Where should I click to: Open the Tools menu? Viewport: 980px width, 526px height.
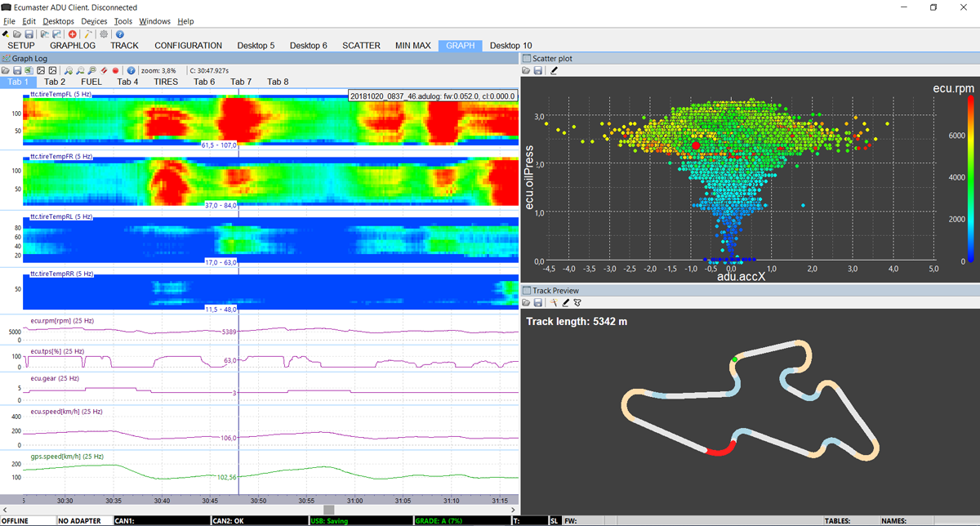(122, 21)
